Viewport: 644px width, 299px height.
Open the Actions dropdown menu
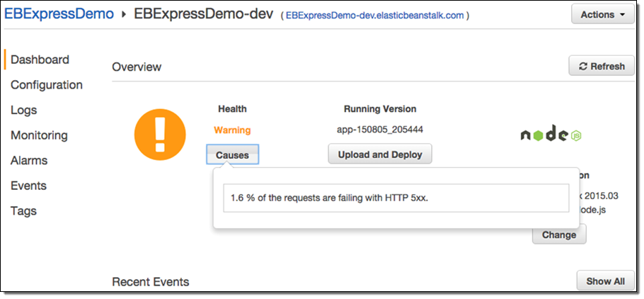(x=602, y=14)
